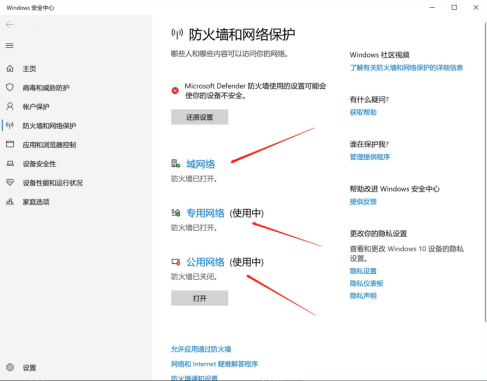Click the 还原设置 button
The height and width of the screenshot is (381, 487).
coord(199,117)
